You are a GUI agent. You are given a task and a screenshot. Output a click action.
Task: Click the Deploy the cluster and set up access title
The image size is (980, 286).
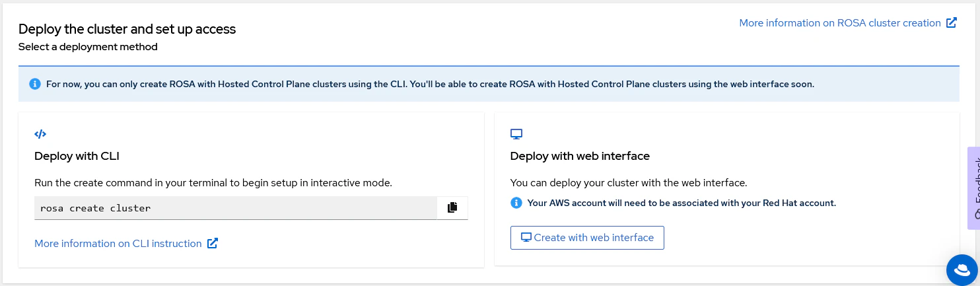click(x=127, y=29)
